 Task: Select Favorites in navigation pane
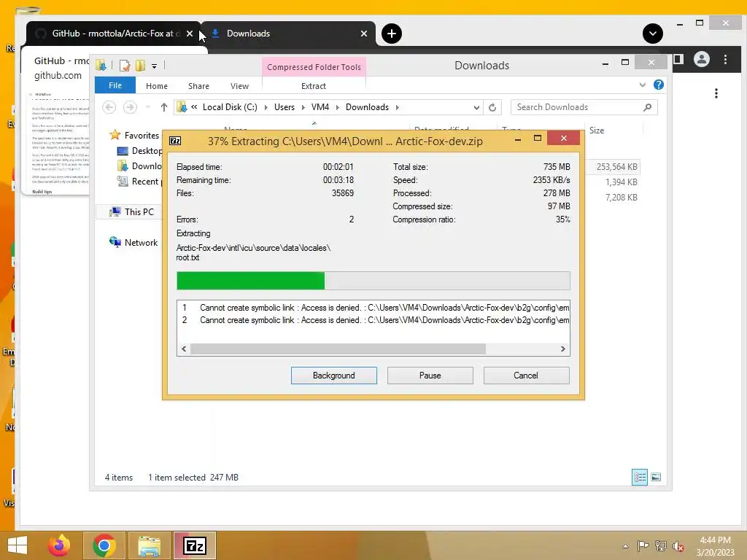click(x=135, y=135)
